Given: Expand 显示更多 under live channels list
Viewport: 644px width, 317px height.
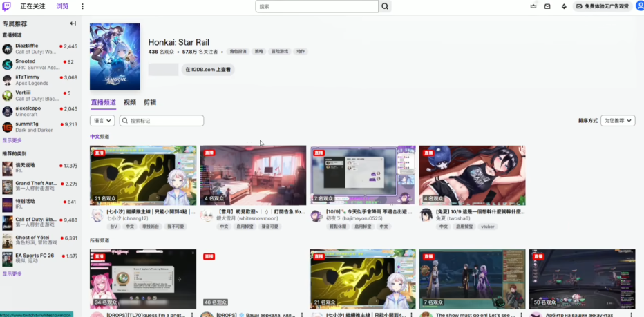Looking at the screenshot, I should [12, 140].
